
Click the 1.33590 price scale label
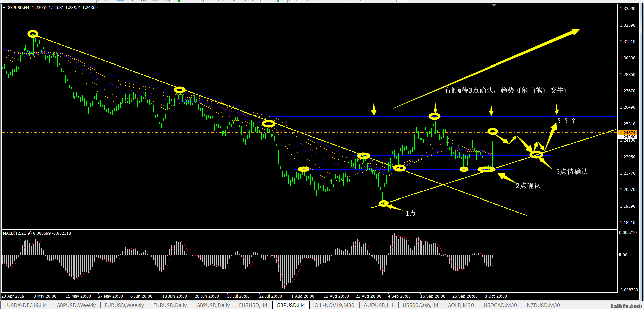pyautogui.click(x=627, y=8)
